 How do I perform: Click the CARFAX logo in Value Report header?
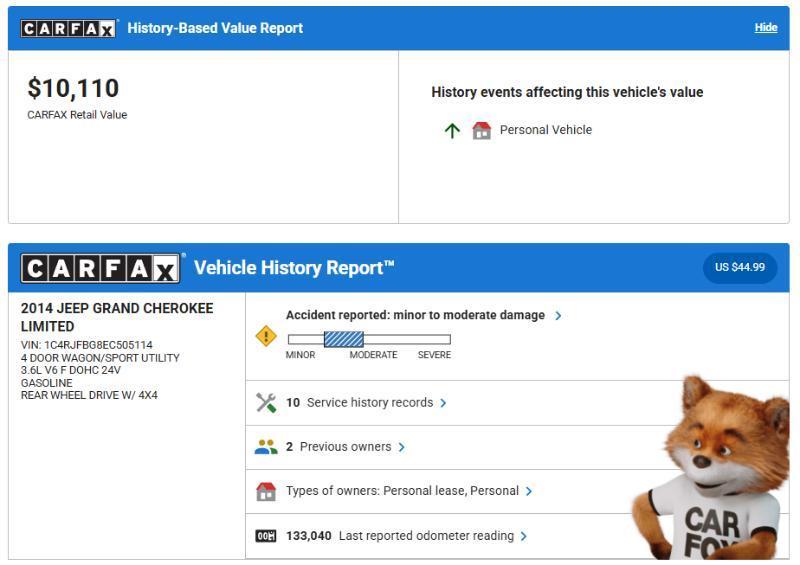(69, 28)
